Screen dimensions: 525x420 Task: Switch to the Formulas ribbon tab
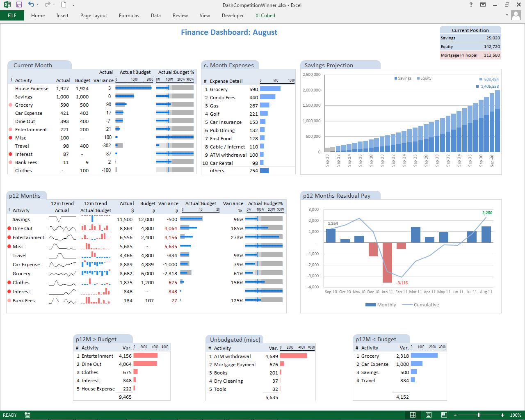point(129,16)
